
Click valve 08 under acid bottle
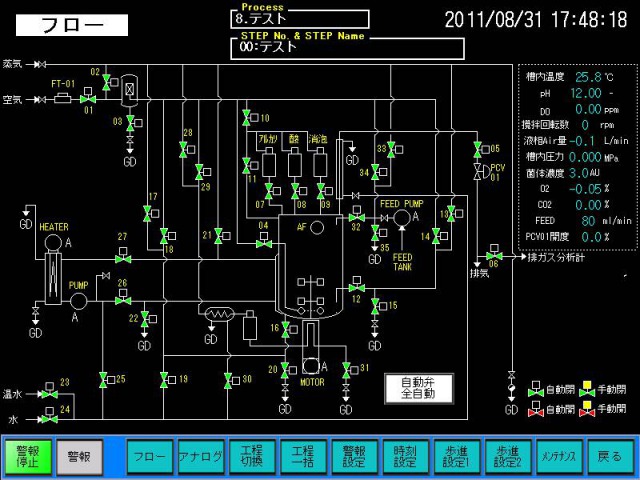click(x=298, y=191)
